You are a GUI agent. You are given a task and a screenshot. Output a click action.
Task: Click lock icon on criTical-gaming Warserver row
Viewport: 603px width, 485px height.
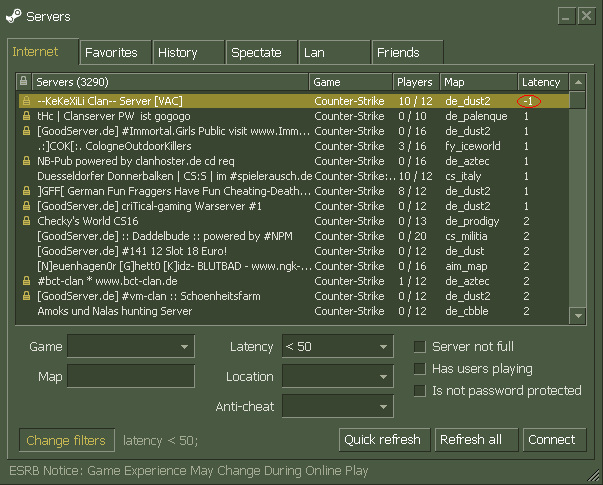tap(26, 206)
